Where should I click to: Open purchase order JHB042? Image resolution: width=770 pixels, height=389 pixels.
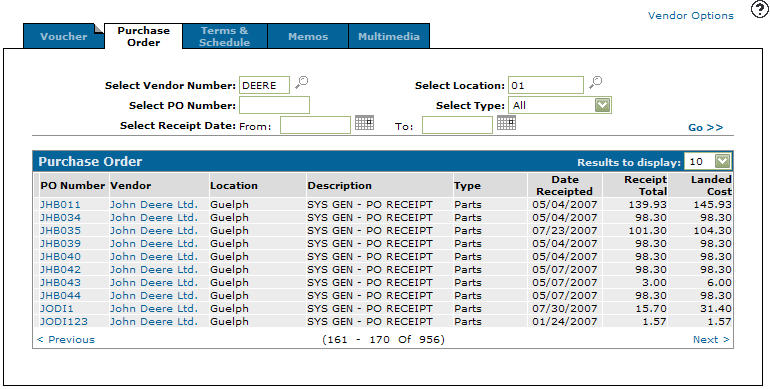tap(60, 269)
